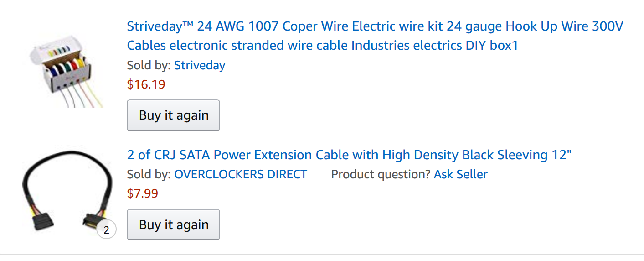
Task: Click "Sold by:" label beside Striveday
Action: pos(149,65)
